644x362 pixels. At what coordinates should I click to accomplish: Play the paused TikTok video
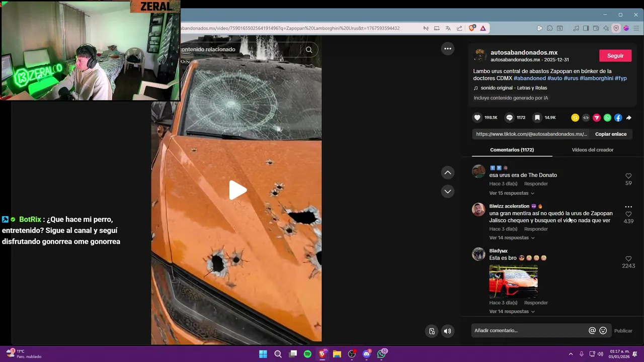[x=238, y=190]
